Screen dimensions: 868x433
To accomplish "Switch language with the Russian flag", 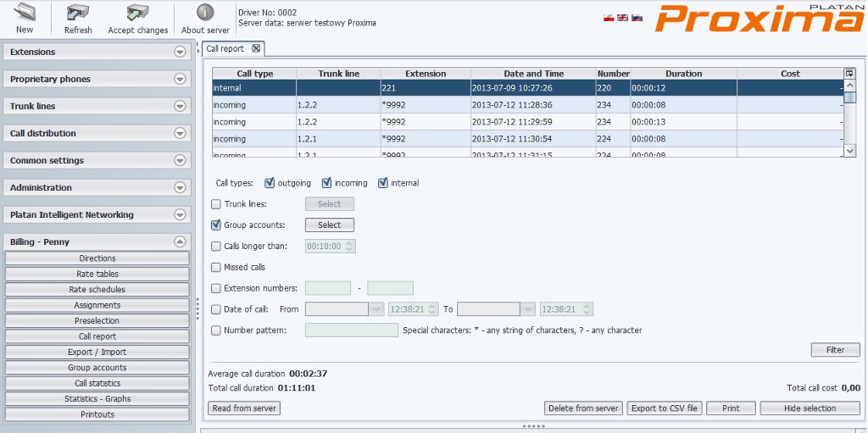I will tap(637, 17).
